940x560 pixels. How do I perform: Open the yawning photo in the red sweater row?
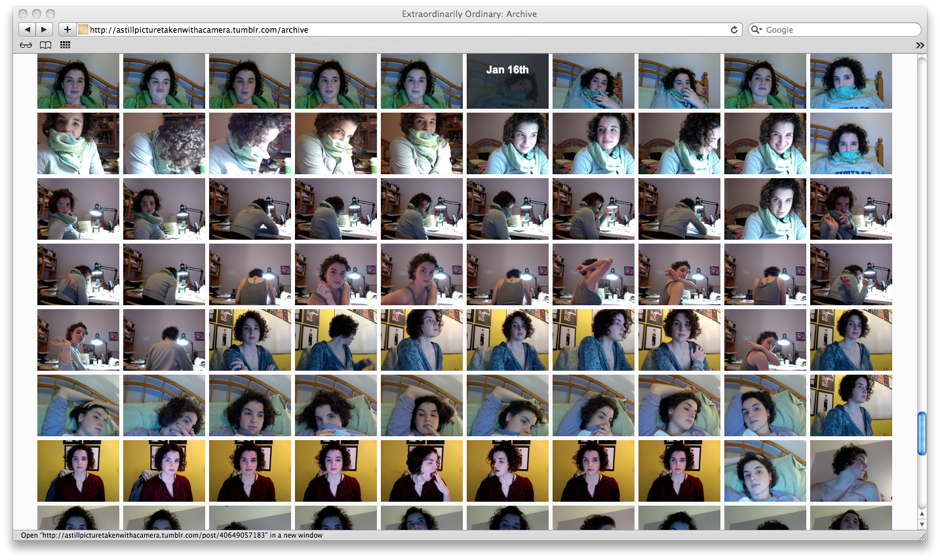point(421,470)
